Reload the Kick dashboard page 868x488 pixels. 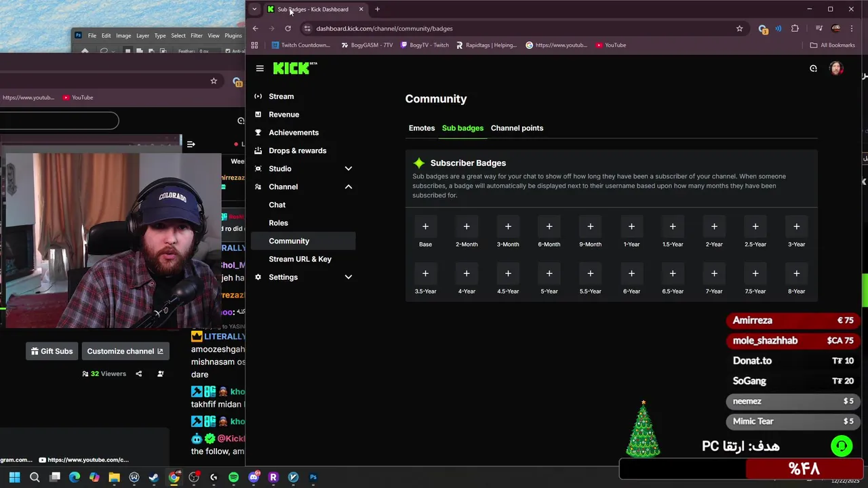288,28
